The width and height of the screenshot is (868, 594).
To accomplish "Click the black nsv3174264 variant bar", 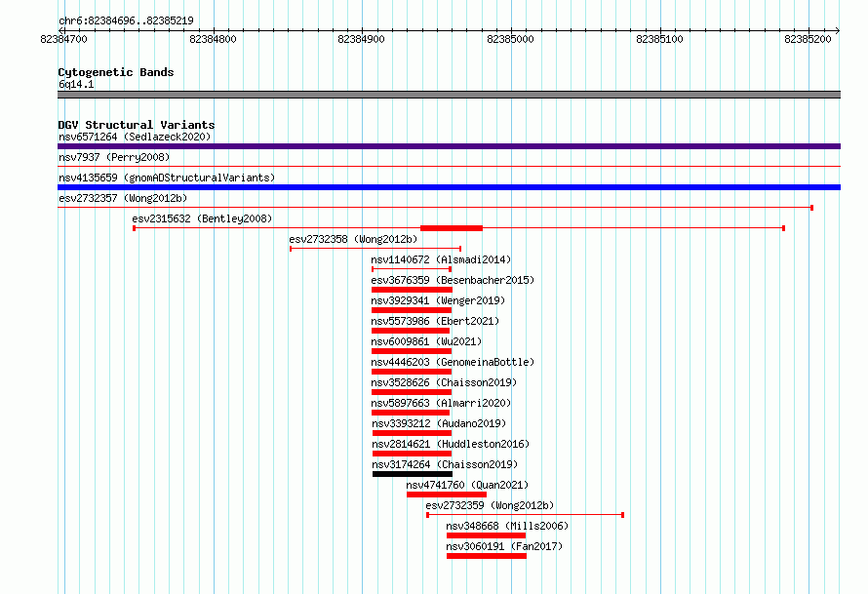I will pyautogui.click(x=413, y=474).
